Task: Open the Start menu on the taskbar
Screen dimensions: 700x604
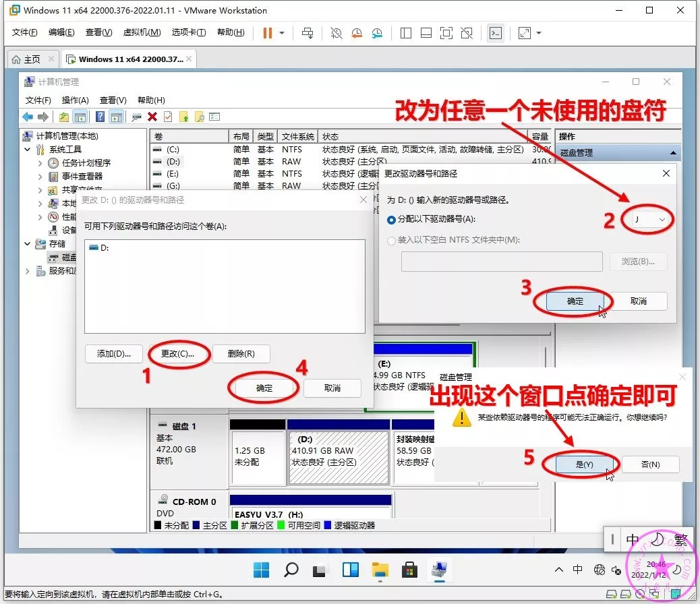Action: [261, 570]
